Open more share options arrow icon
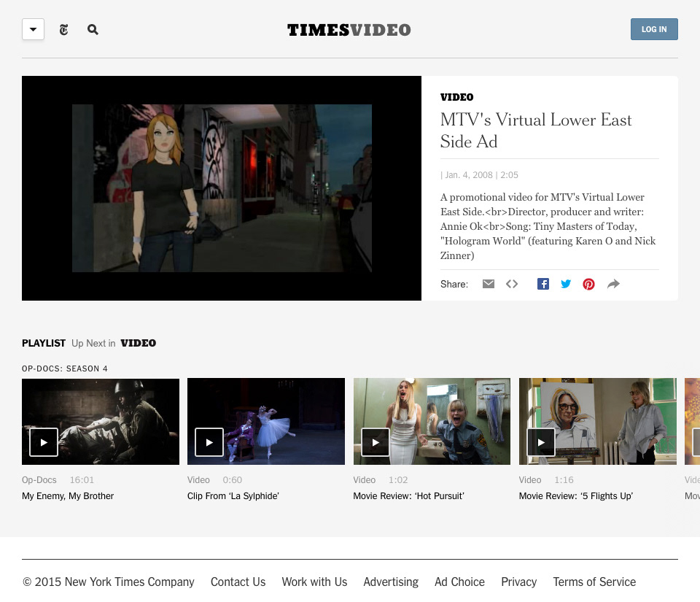Screen dimensions: 700x602 [613, 284]
